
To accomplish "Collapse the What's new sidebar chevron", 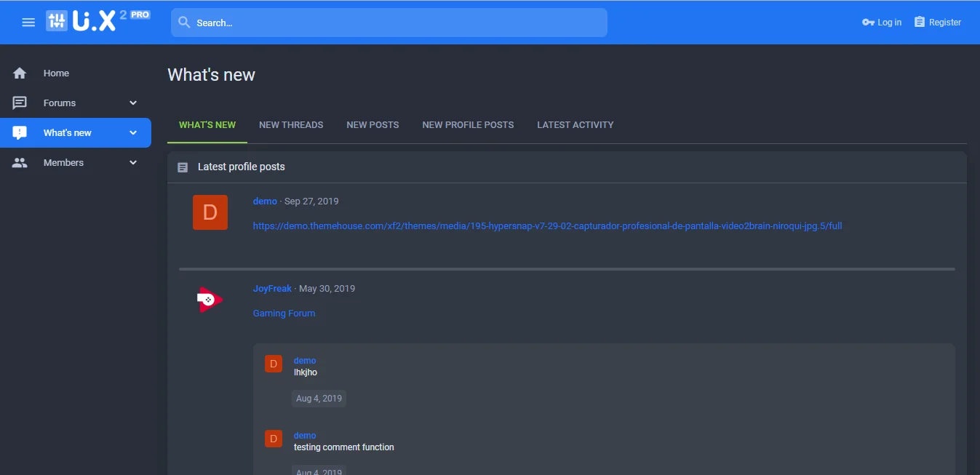I will pyautogui.click(x=133, y=133).
